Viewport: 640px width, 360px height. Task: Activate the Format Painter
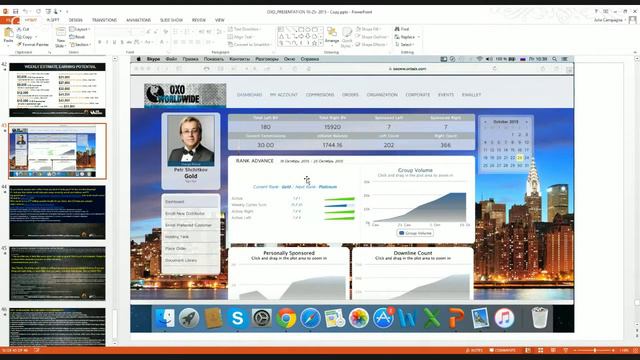click(x=33, y=44)
